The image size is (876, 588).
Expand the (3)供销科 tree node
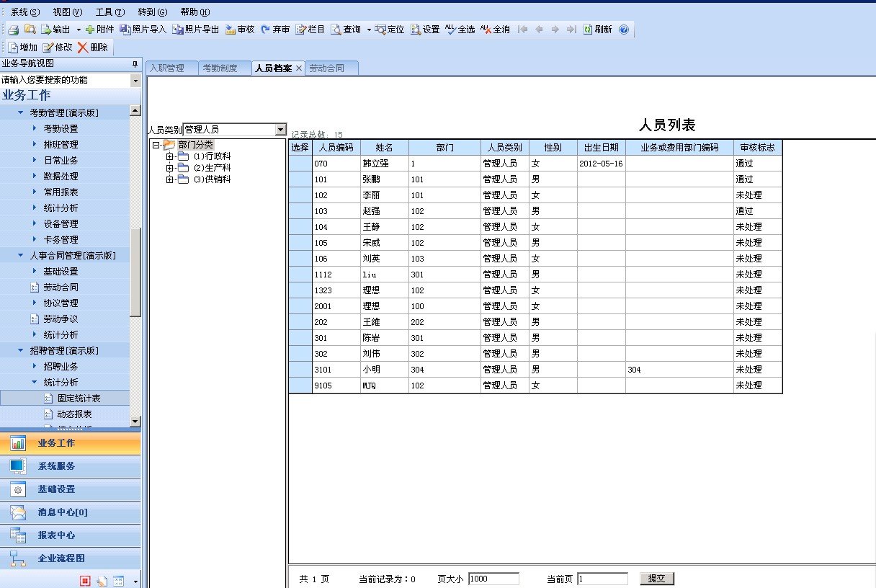pos(170,179)
